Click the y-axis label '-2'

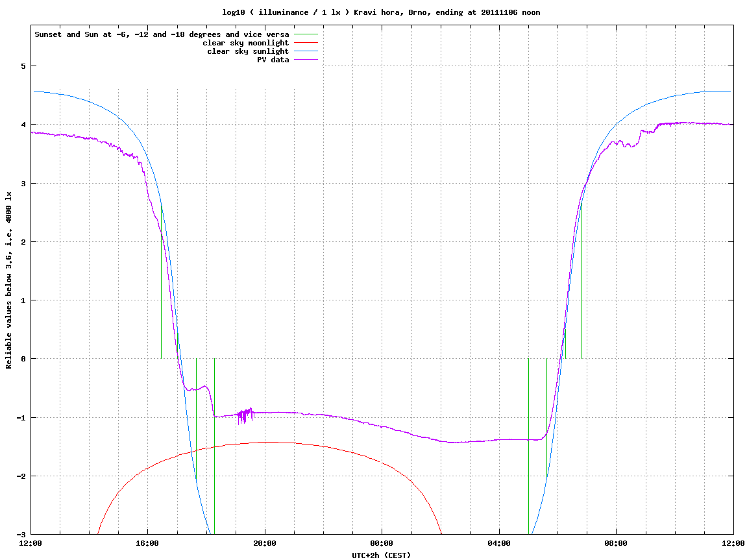tap(21, 476)
